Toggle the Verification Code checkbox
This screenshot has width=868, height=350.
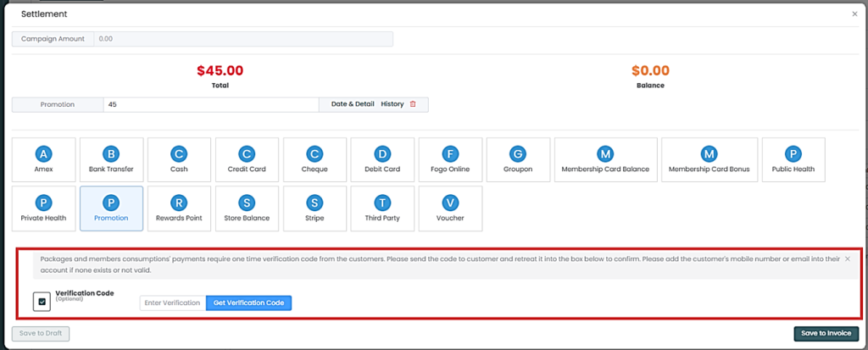click(x=42, y=302)
